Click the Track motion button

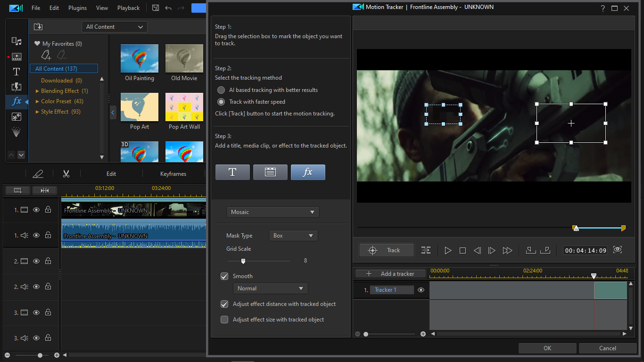[x=386, y=250]
